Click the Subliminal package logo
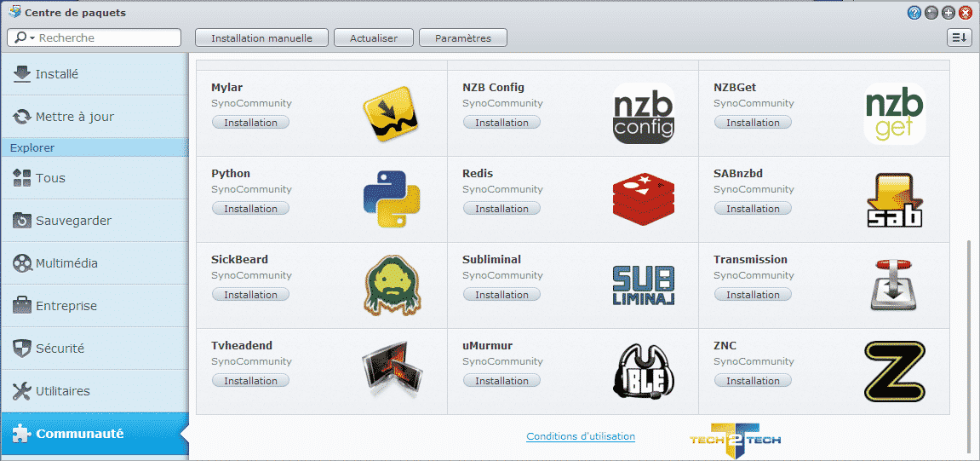Image resolution: width=980 pixels, height=461 pixels. [x=644, y=285]
